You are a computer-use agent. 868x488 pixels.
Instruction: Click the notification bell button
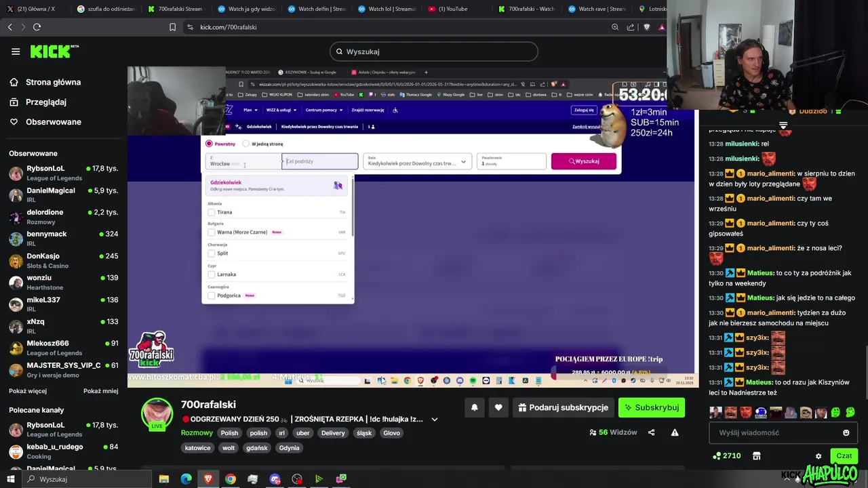tap(475, 407)
